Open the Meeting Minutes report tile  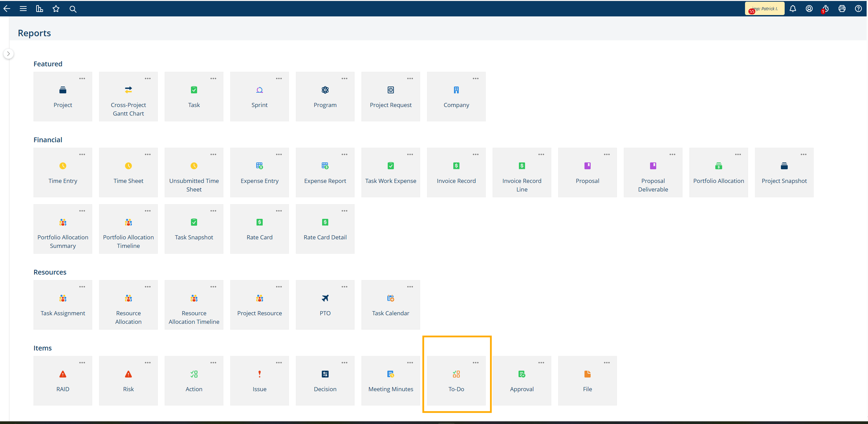pyautogui.click(x=391, y=381)
